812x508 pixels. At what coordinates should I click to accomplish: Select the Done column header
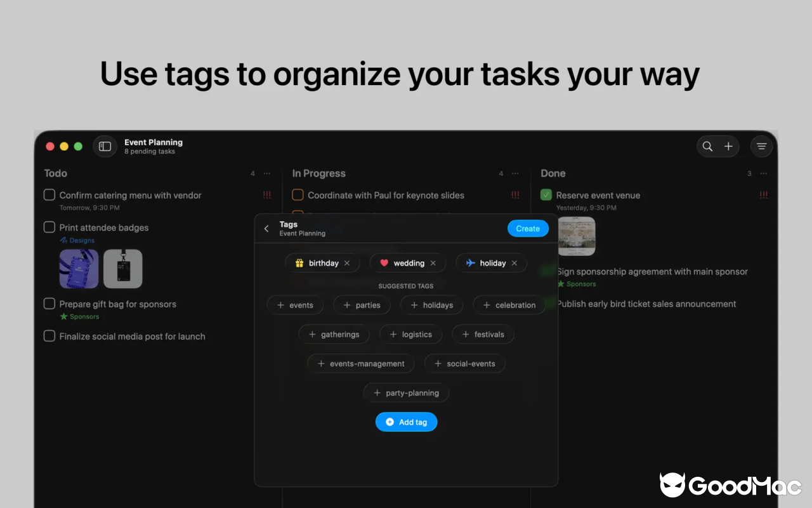pos(553,173)
